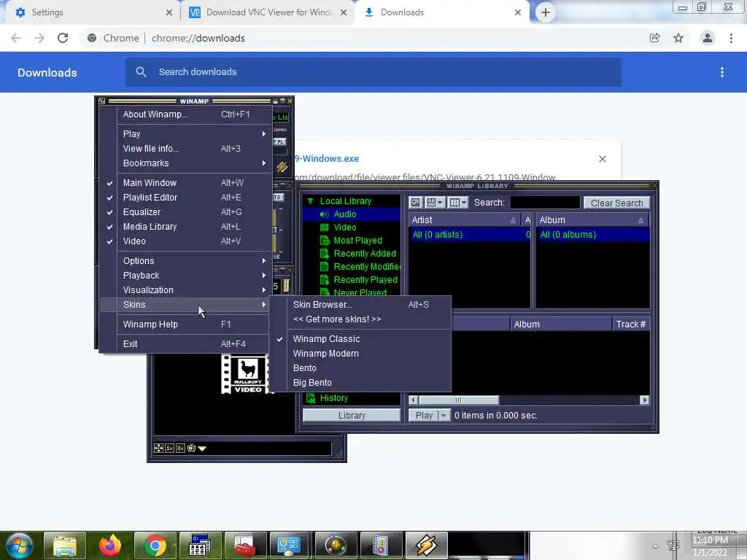The width and height of the screenshot is (747, 560).
Task: Switch to the Winamp Modern skin
Action: pyautogui.click(x=362, y=354)
